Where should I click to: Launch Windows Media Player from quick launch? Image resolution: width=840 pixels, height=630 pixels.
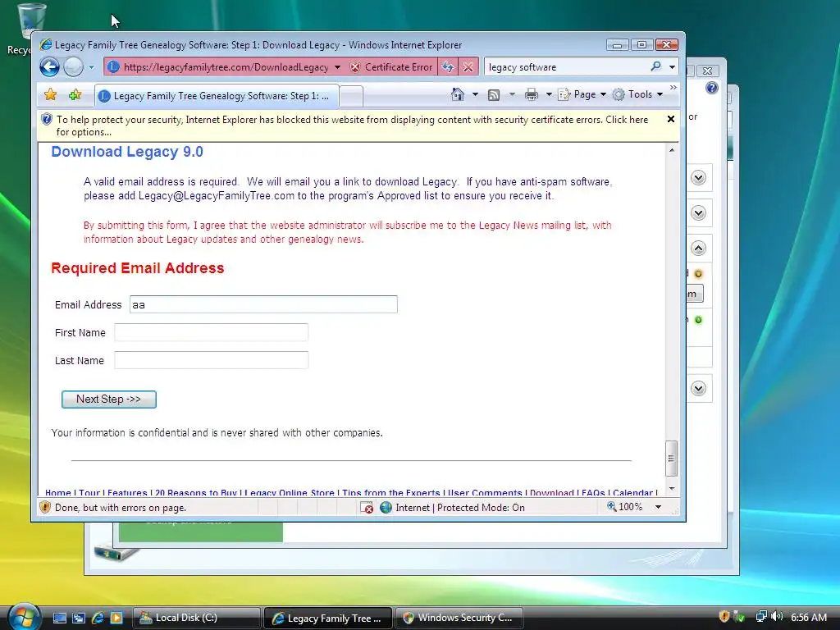tap(116, 618)
